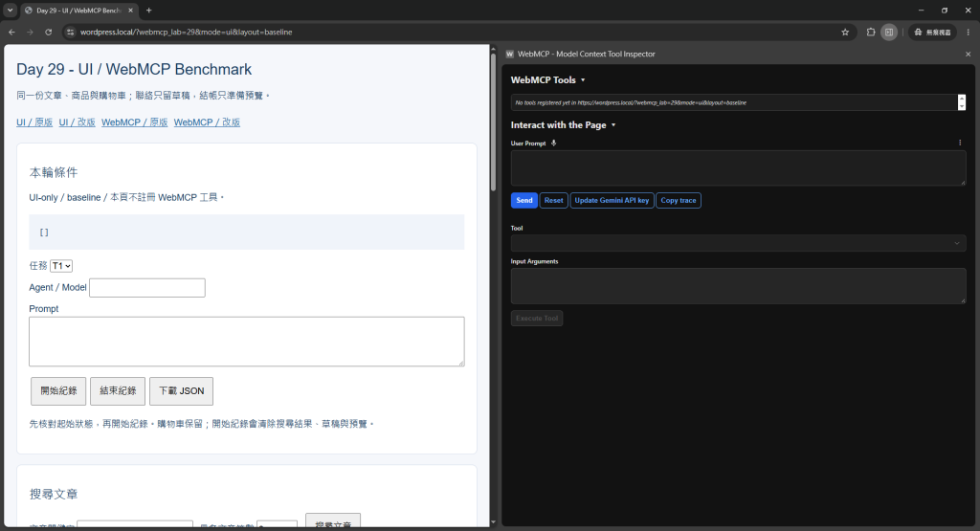
Task: Focus the Prompt textarea on the page
Action: [x=246, y=342]
